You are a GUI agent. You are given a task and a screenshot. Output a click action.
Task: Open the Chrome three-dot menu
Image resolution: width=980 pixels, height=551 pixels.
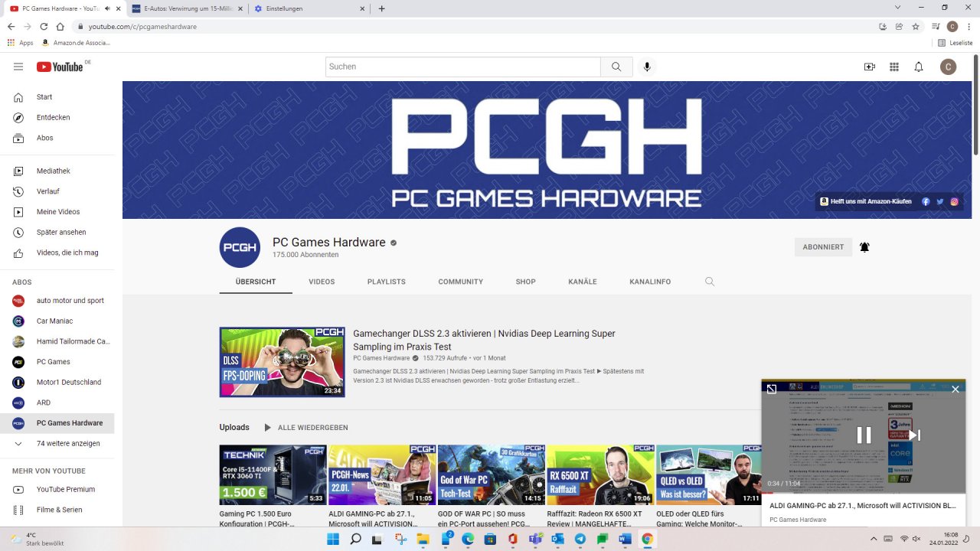[969, 27]
